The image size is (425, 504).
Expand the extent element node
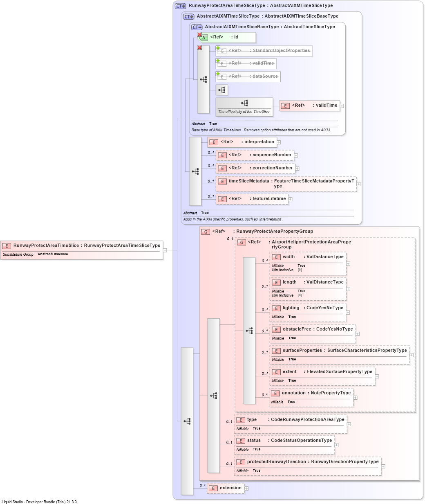377,376
